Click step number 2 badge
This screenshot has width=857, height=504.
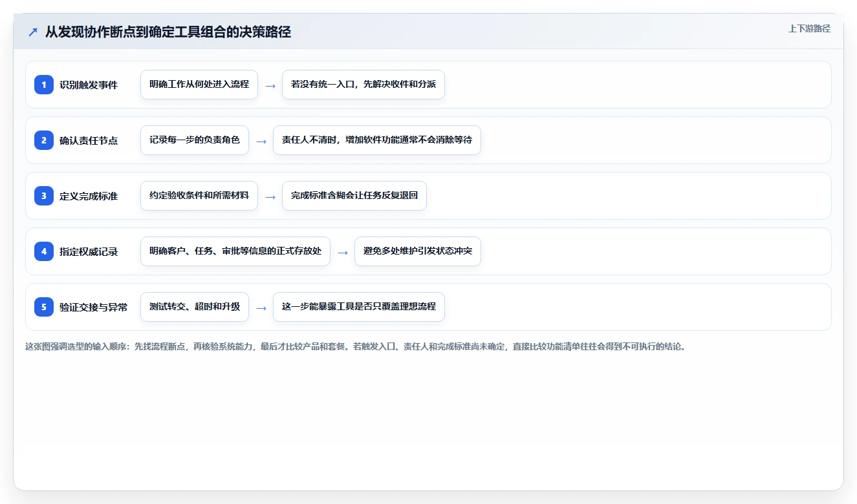pos(44,140)
